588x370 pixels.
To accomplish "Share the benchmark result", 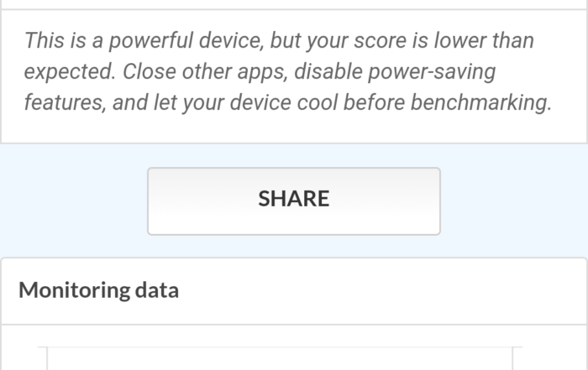I will pos(294,201).
